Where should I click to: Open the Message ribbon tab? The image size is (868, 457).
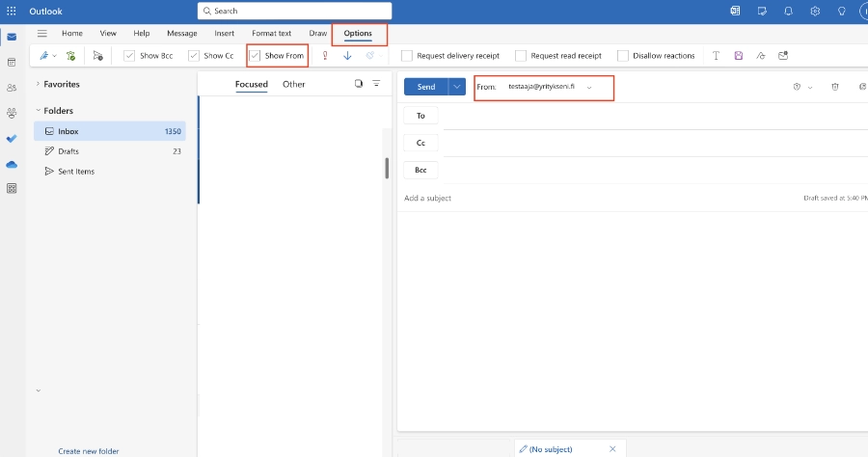(x=182, y=33)
